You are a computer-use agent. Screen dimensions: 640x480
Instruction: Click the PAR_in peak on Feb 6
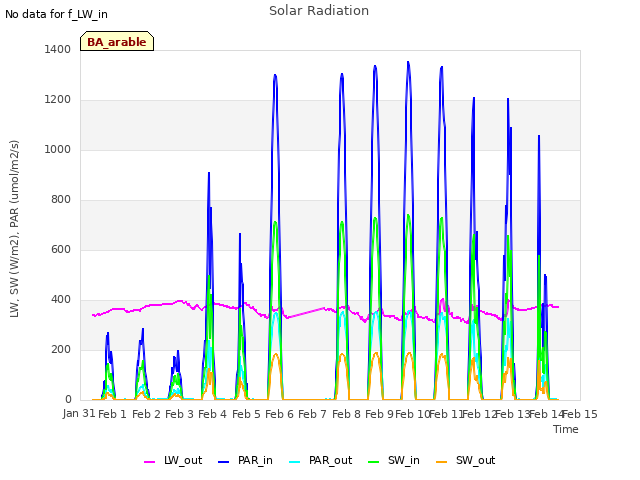pyautogui.click(x=275, y=75)
